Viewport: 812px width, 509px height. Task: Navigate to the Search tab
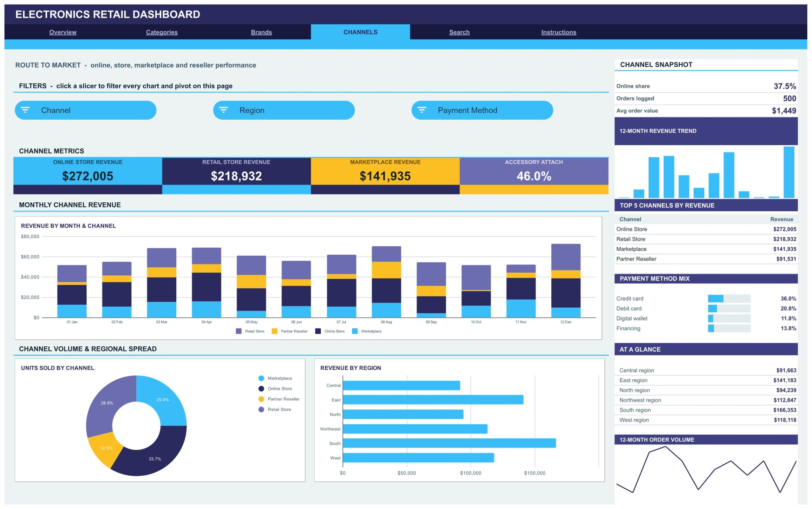point(459,32)
